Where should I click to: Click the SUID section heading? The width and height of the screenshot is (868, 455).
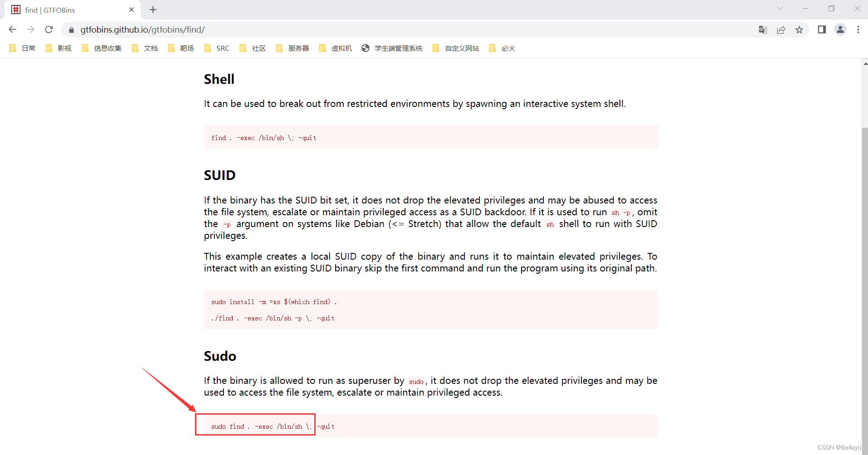click(219, 175)
